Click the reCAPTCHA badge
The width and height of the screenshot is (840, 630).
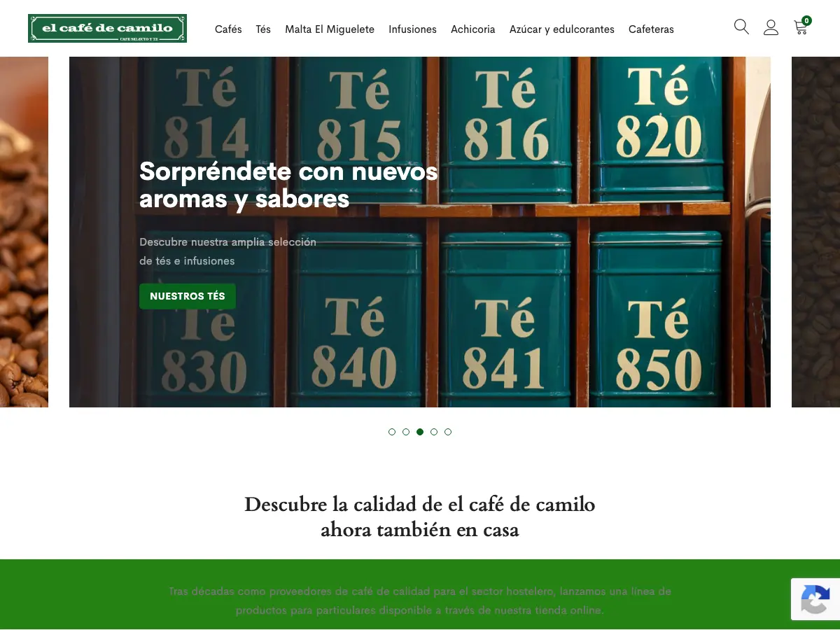[x=815, y=599]
